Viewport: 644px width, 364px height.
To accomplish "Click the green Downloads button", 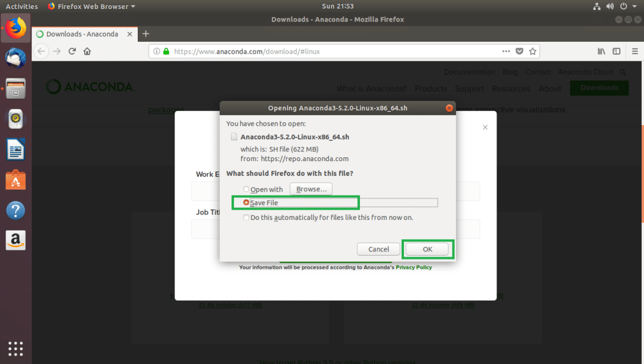I will tap(599, 88).
